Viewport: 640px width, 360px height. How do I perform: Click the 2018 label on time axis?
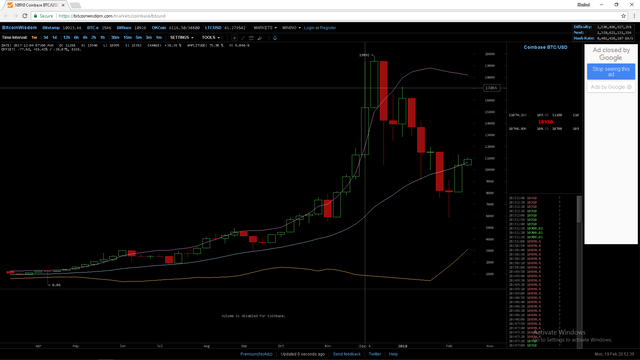click(x=403, y=346)
